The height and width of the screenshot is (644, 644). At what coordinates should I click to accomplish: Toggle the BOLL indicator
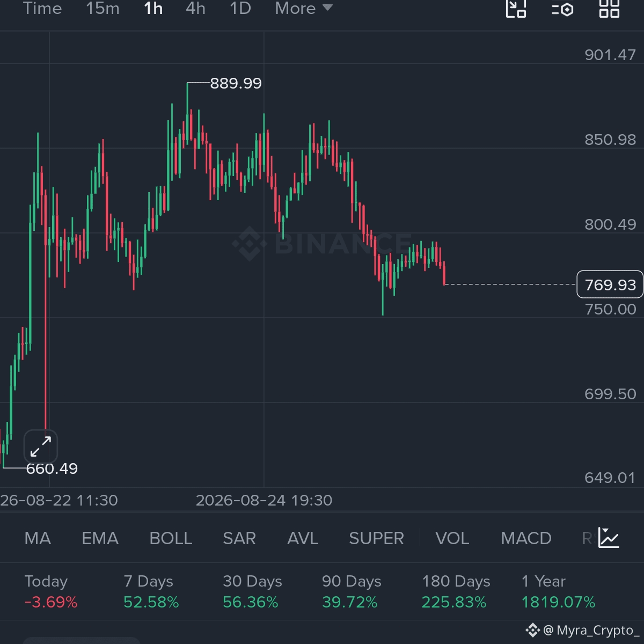point(171,538)
